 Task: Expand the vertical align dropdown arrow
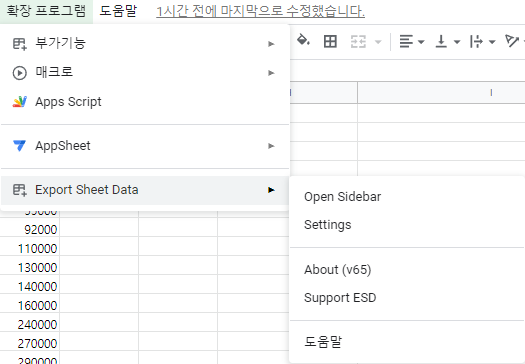click(x=457, y=42)
